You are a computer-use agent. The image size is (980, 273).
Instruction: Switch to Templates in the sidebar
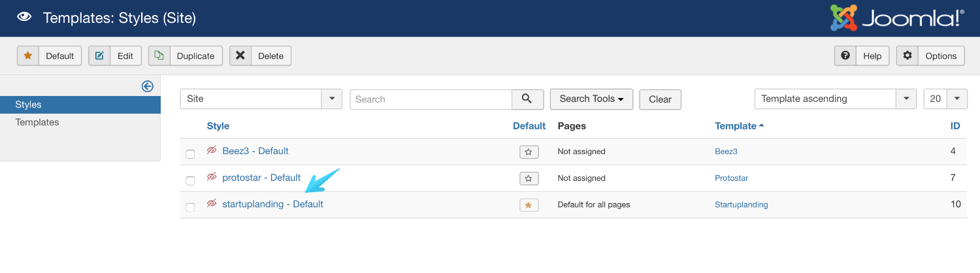[37, 122]
